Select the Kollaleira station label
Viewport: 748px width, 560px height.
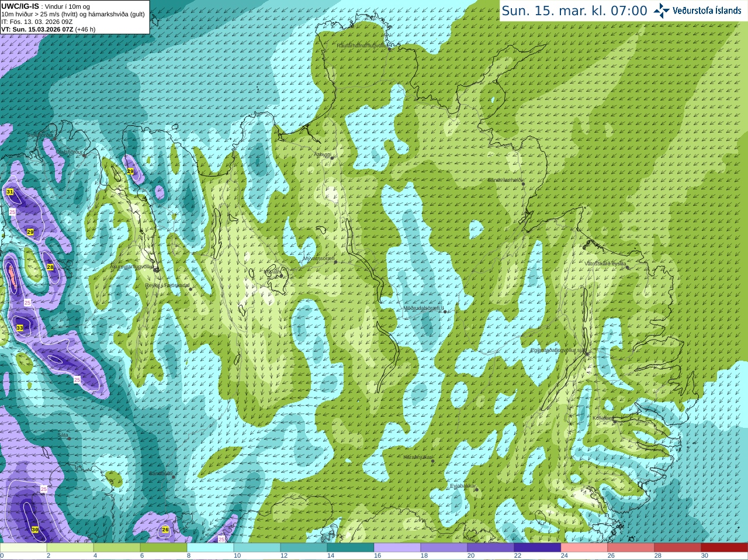[x=602, y=418]
